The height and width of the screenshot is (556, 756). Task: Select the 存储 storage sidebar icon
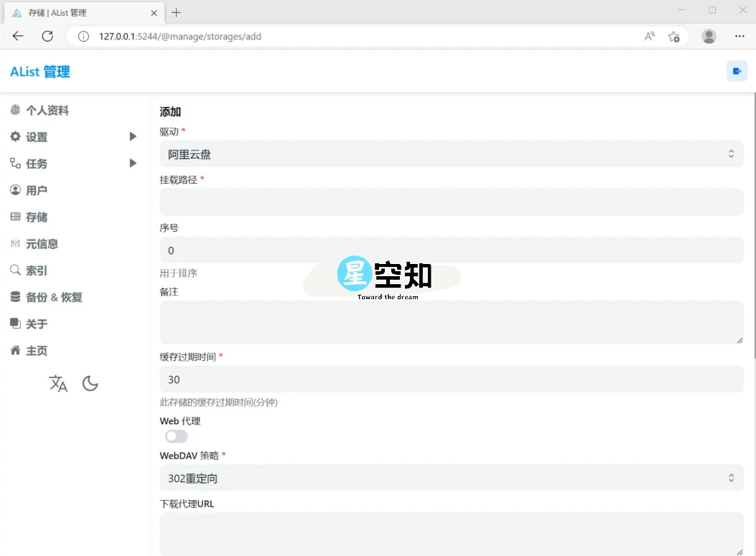click(16, 217)
